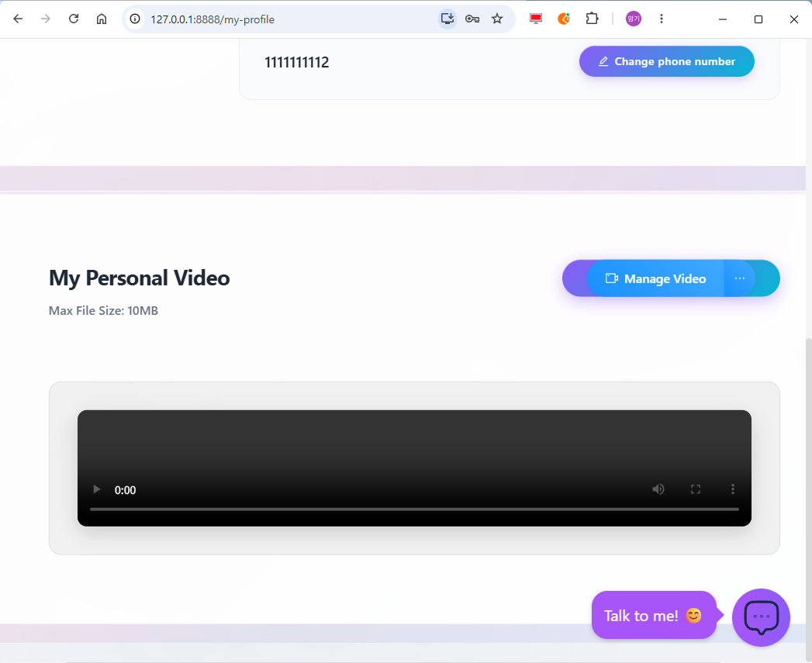This screenshot has width=812, height=663.
Task: Open the orange extension icon
Action: coord(563,19)
